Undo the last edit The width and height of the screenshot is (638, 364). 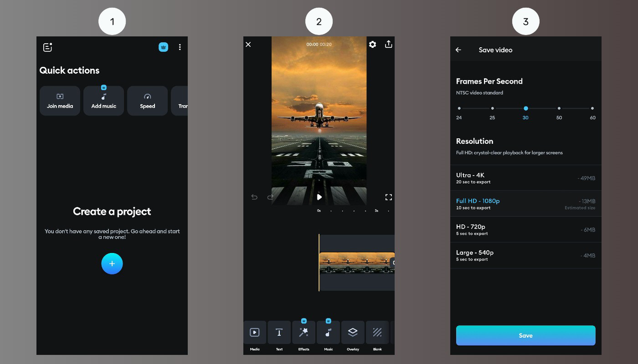click(254, 197)
